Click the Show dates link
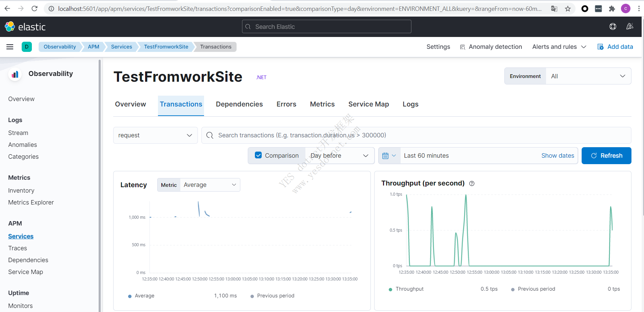This screenshot has height=312, width=644. click(558, 156)
